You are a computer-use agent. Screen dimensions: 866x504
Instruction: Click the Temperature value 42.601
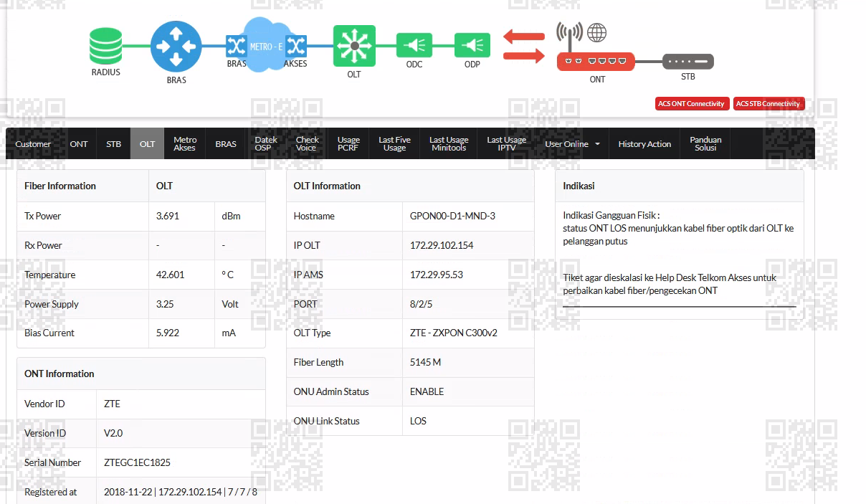click(171, 275)
